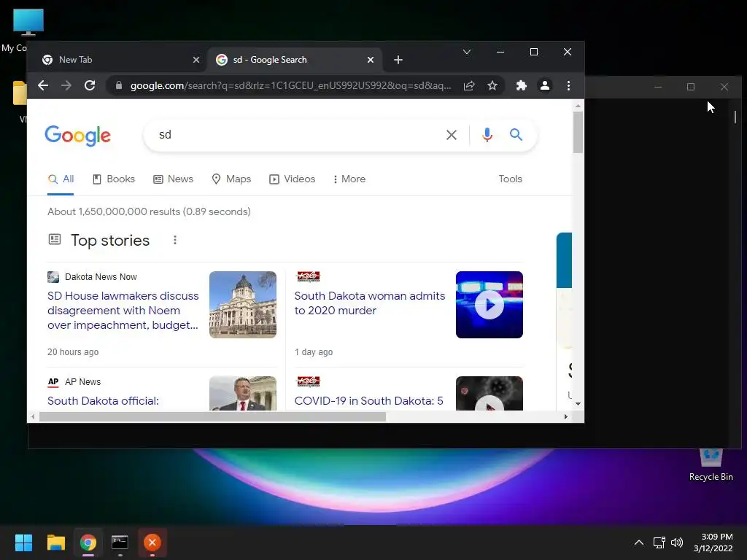
Task: Open site info lock icon
Action: [x=119, y=86]
